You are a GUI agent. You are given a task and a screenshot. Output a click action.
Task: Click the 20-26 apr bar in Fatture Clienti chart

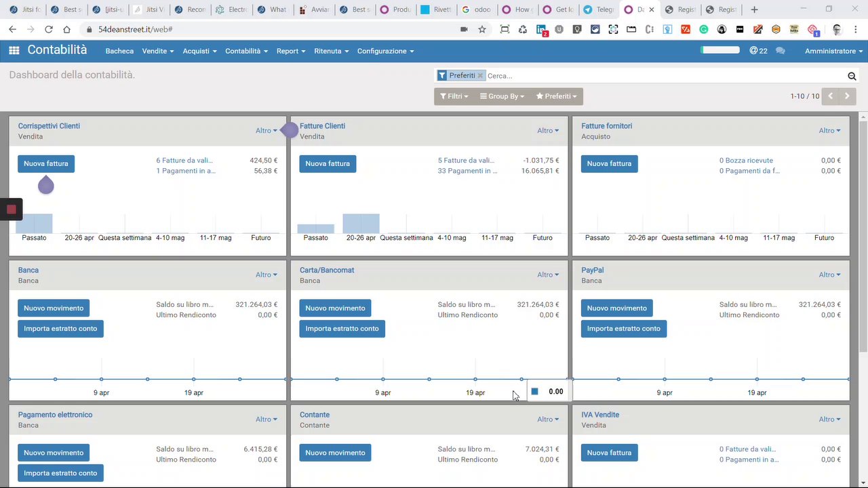pos(361,224)
